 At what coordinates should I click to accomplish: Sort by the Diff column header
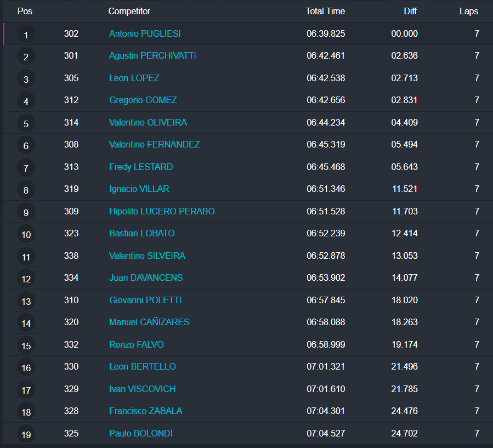click(x=409, y=11)
